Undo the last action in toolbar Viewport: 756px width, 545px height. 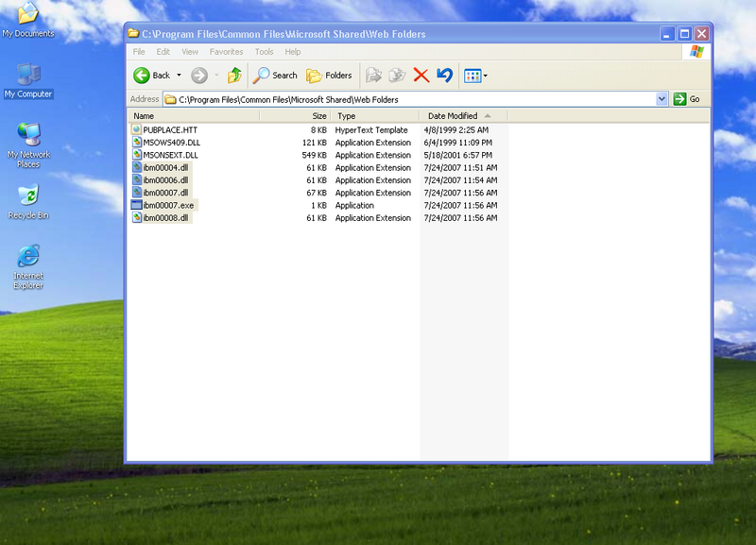(444, 76)
